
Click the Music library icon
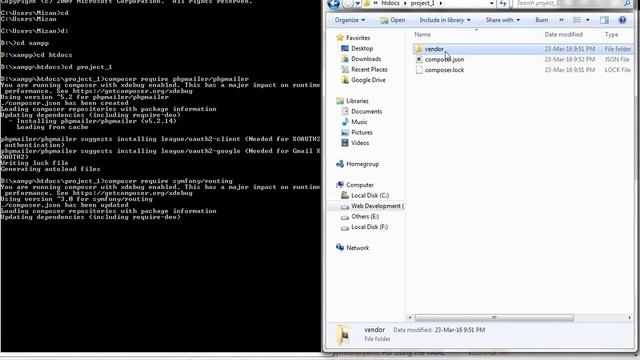[x=345, y=122]
